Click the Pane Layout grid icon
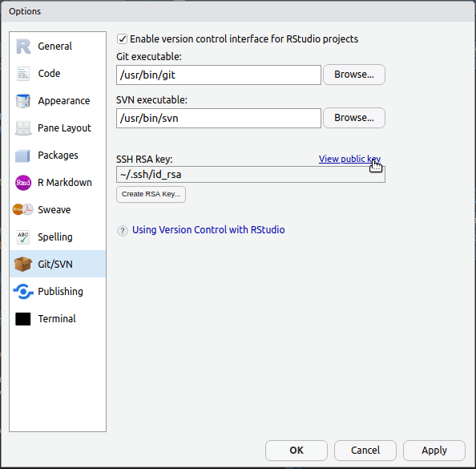The width and height of the screenshot is (476, 469). [23, 128]
